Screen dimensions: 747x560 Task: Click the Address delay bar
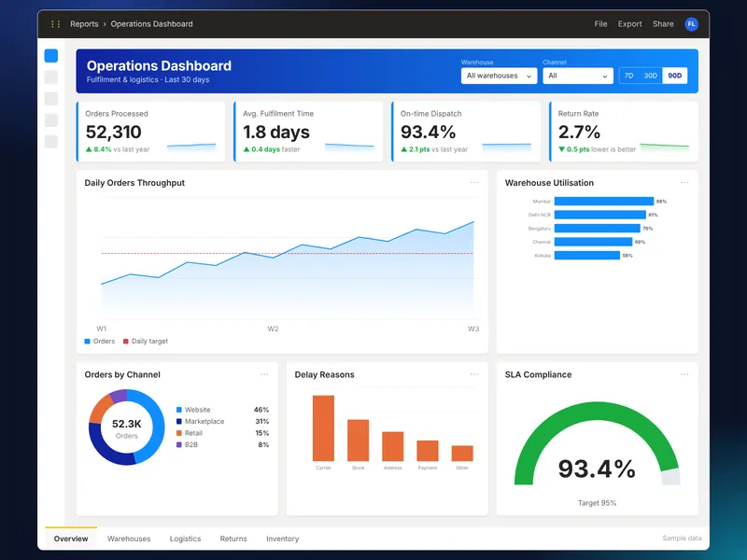(393, 446)
